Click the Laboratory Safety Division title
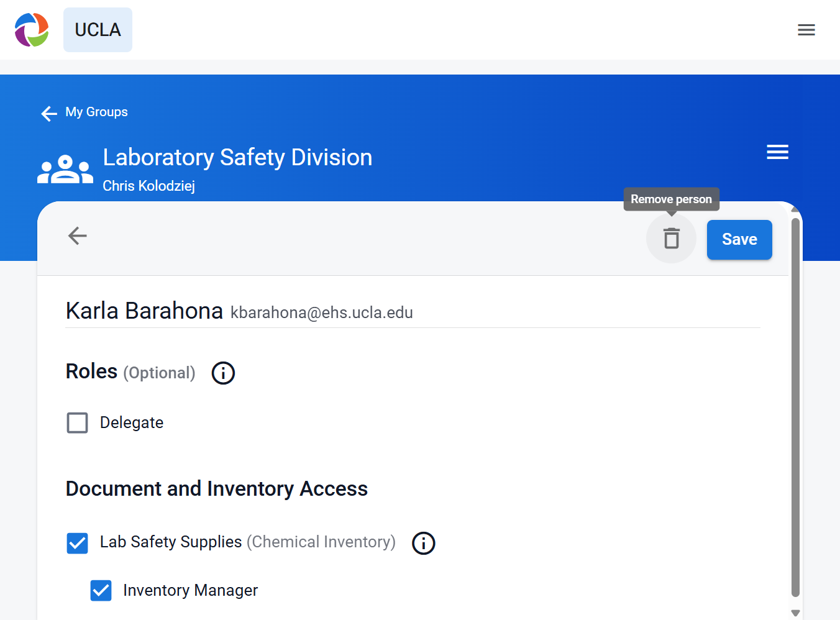The width and height of the screenshot is (840, 620). click(x=237, y=157)
